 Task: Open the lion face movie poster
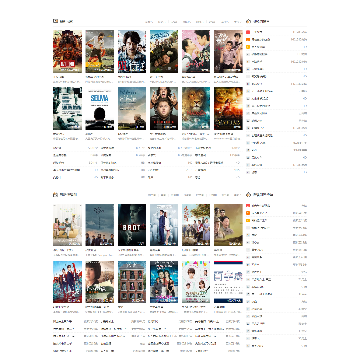pyautogui.click(x=196, y=108)
